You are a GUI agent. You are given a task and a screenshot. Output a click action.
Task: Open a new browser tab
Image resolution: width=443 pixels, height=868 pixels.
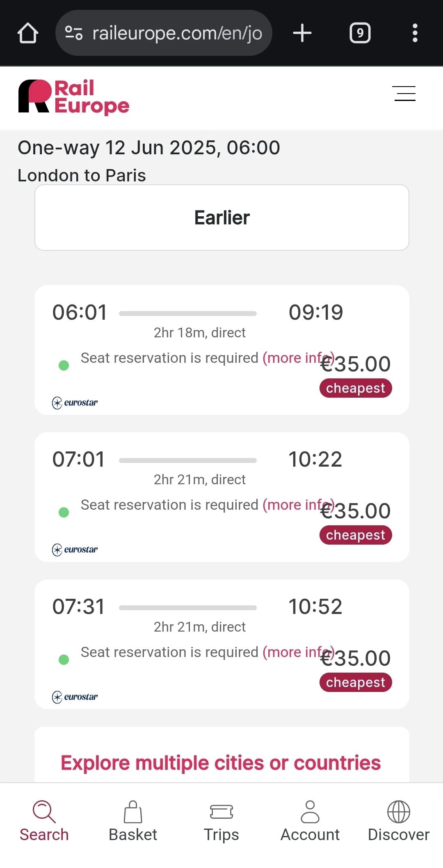(x=302, y=33)
